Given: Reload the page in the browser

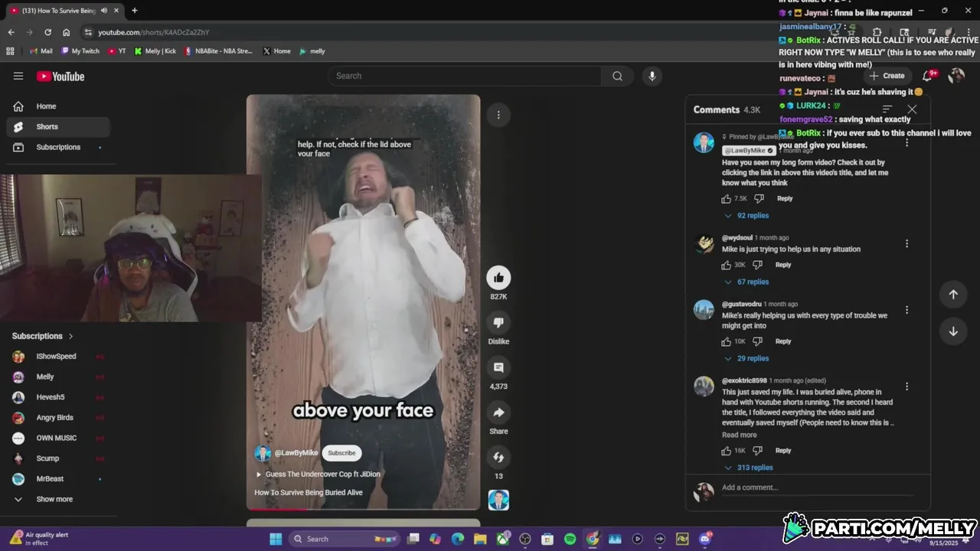Looking at the screenshot, I should tap(47, 32).
